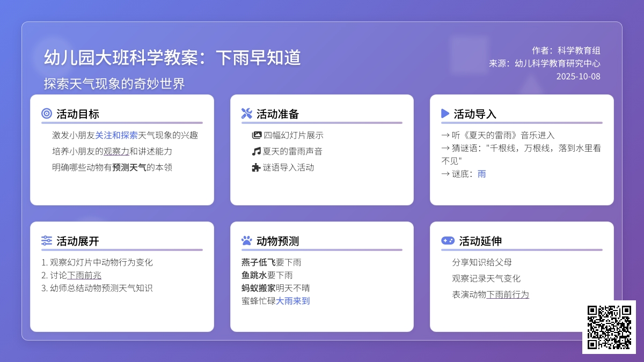Click the music note icon before 夏天的雷雨声音
The height and width of the screenshot is (362, 644).
pos(257,151)
